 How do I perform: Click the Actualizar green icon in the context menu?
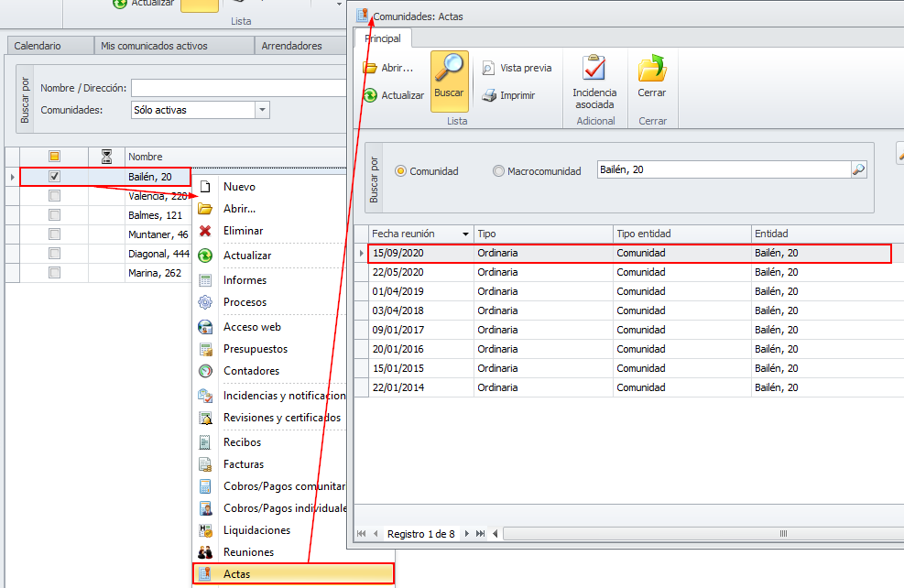(x=205, y=256)
